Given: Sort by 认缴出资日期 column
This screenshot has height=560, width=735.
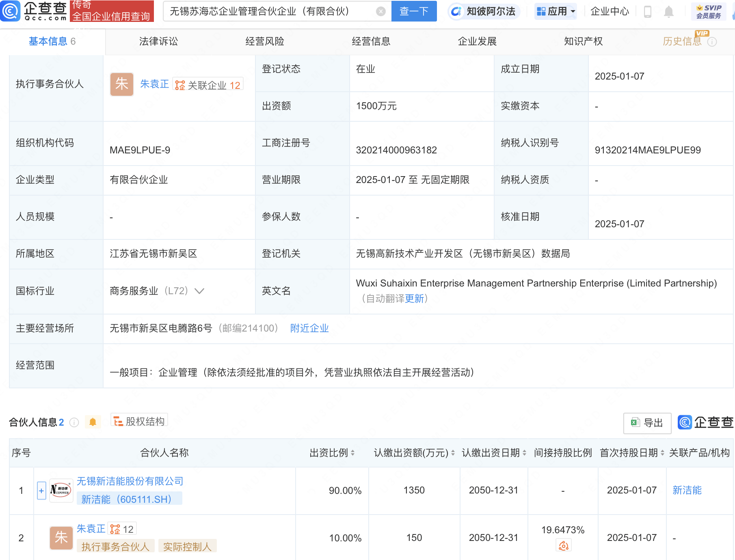Looking at the screenshot, I should coord(524,453).
